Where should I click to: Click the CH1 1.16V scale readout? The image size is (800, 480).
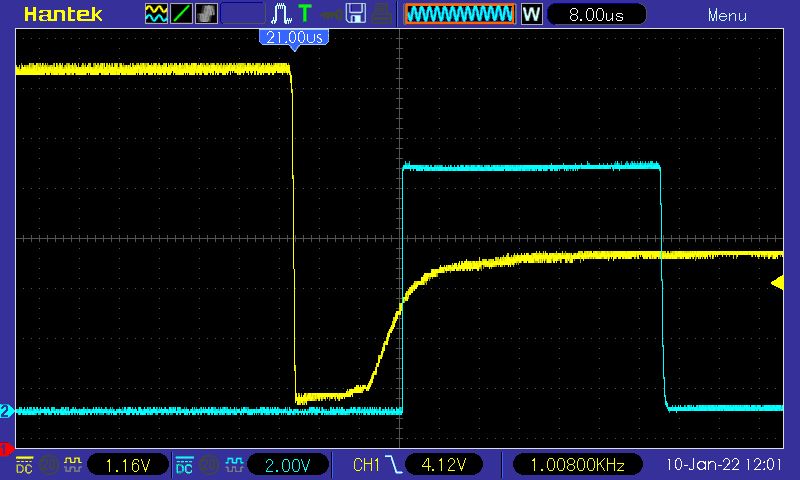[128, 465]
